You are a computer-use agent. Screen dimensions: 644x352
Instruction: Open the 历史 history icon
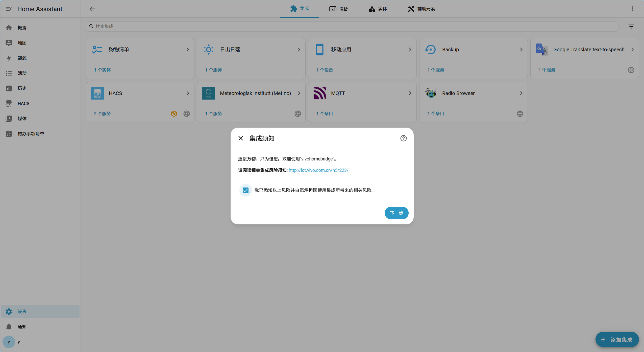click(x=9, y=88)
